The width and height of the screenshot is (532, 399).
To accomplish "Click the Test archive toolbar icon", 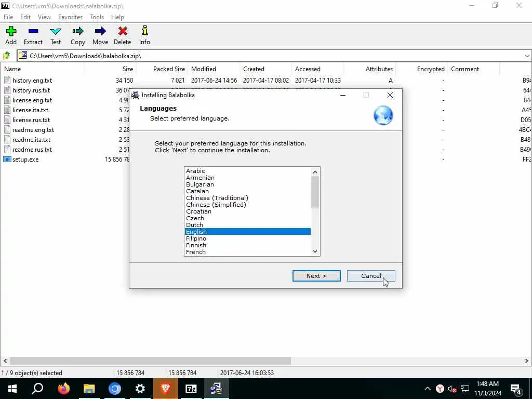I will click(x=56, y=31).
